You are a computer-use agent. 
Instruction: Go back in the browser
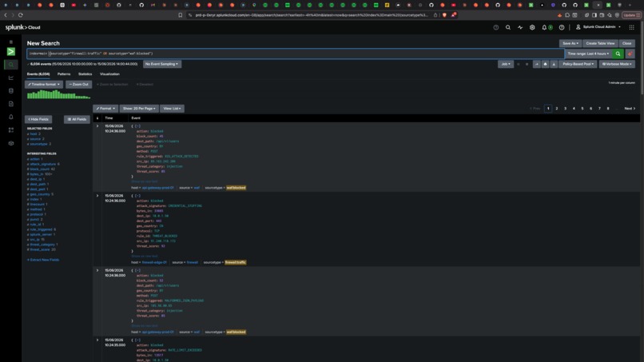6,15
